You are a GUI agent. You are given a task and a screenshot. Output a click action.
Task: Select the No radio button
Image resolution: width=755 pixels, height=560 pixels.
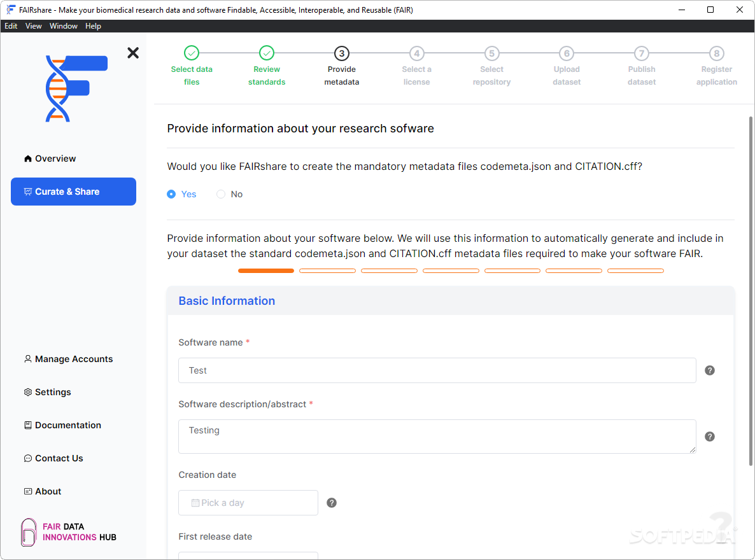point(221,194)
